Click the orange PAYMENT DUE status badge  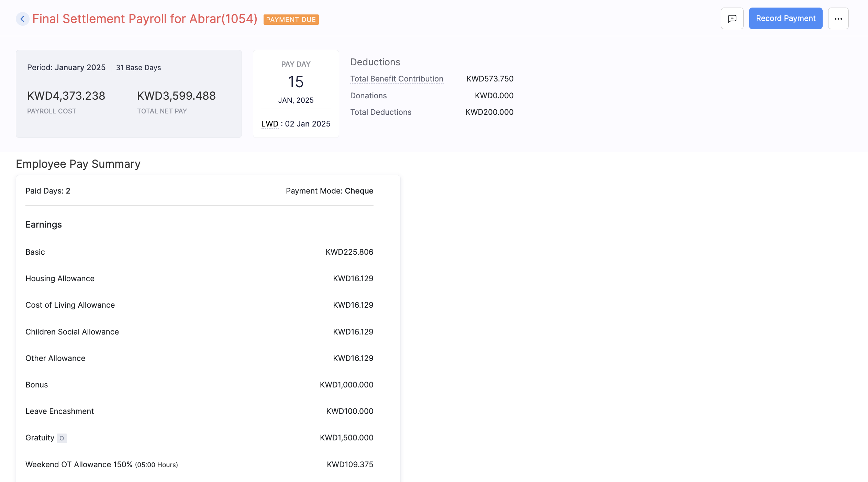click(291, 20)
